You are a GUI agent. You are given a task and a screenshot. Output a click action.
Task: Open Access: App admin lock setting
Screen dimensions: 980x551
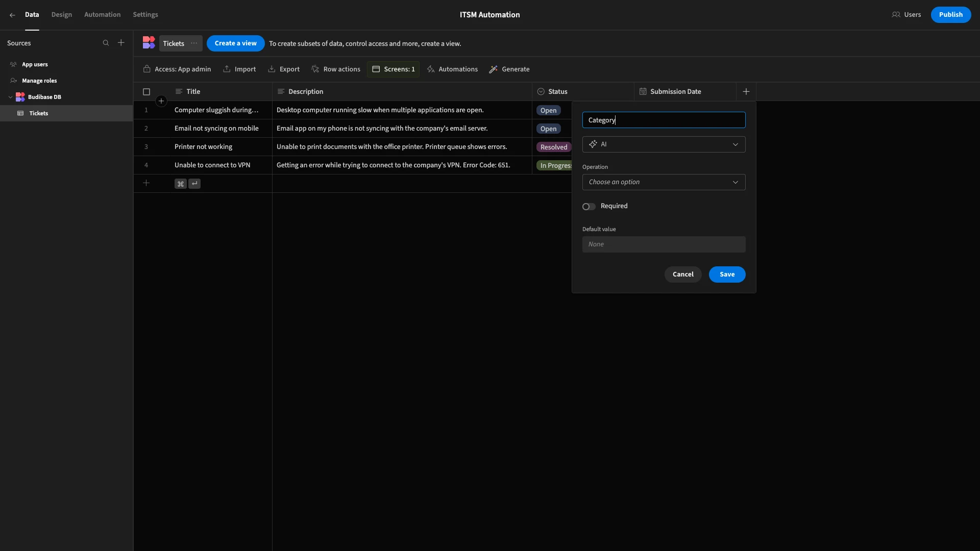pyautogui.click(x=177, y=69)
